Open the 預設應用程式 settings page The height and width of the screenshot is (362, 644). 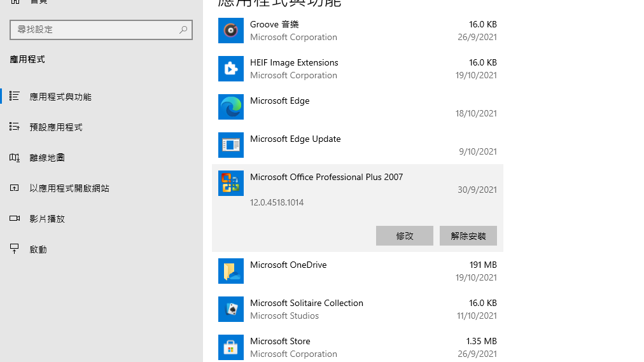point(101,127)
